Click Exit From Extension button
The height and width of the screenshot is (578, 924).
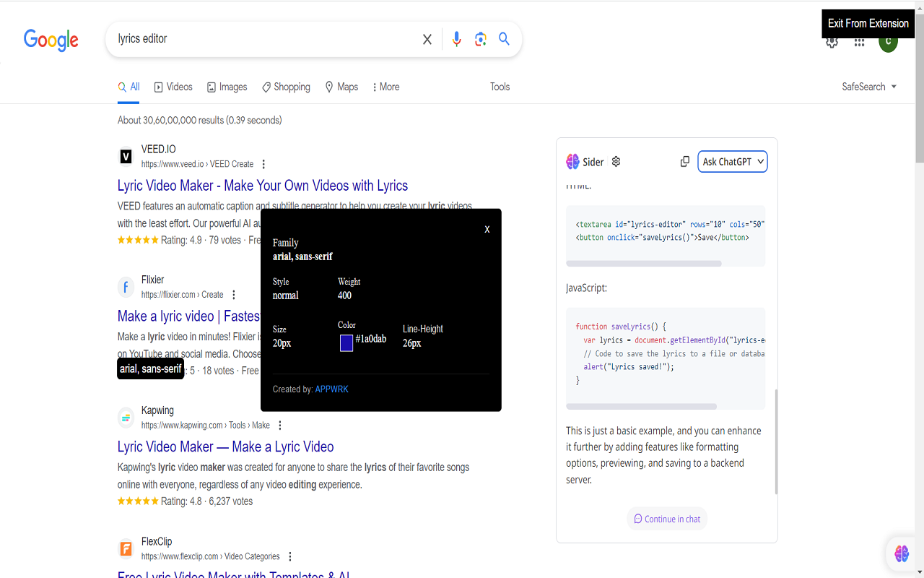click(868, 24)
